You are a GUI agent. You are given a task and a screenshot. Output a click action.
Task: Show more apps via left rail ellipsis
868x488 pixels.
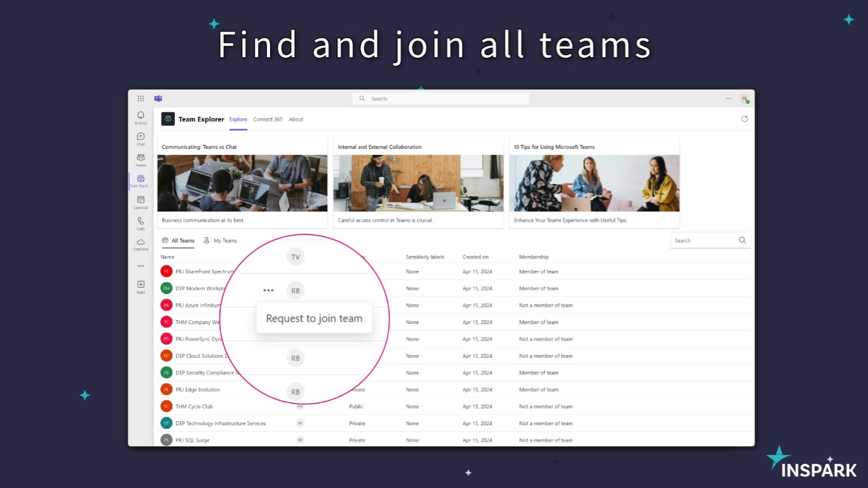click(x=140, y=266)
